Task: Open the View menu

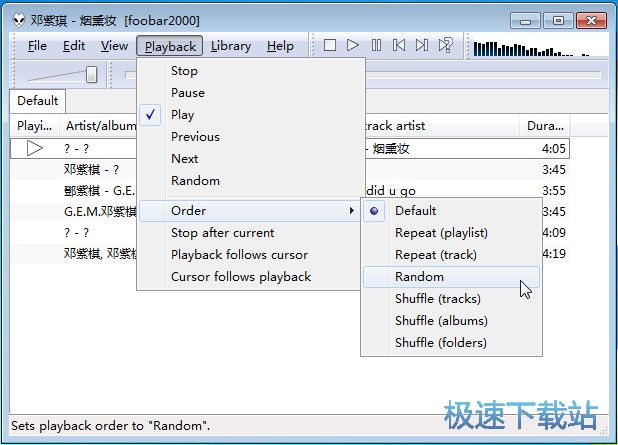Action: 114,46
